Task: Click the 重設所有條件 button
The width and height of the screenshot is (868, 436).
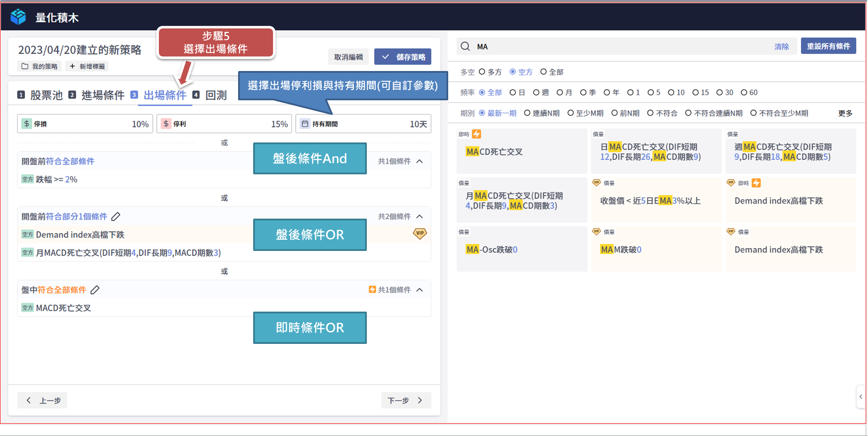Action: click(828, 46)
